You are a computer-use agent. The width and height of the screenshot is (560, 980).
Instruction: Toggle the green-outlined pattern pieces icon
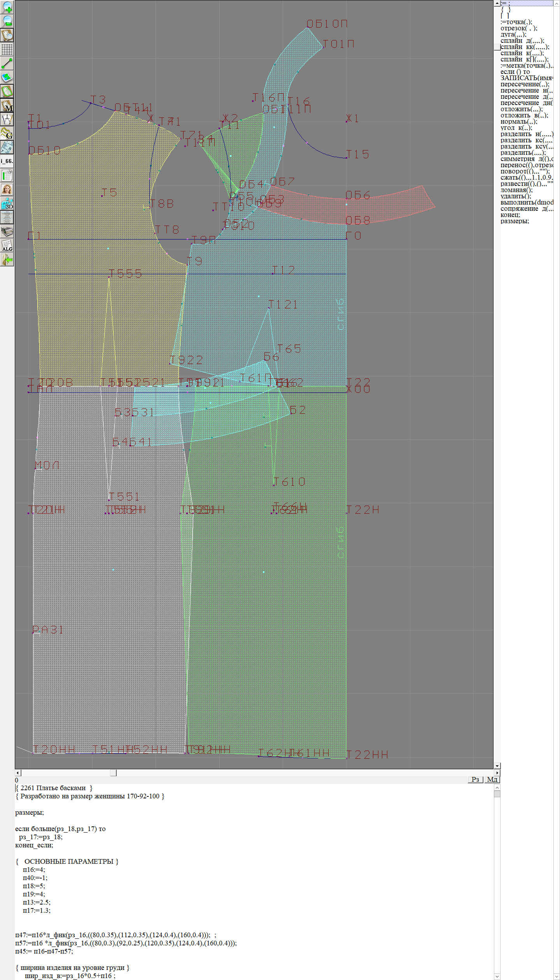click(7, 91)
